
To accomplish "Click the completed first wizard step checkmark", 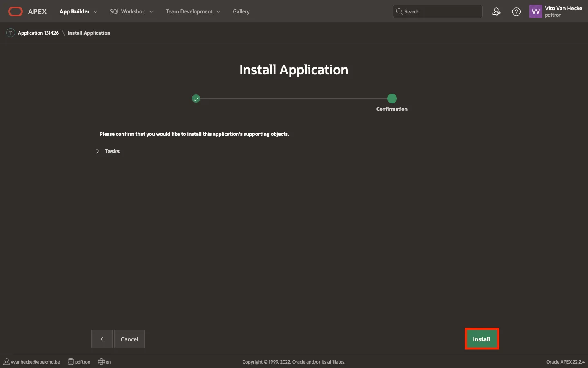I will [x=196, y=99].
